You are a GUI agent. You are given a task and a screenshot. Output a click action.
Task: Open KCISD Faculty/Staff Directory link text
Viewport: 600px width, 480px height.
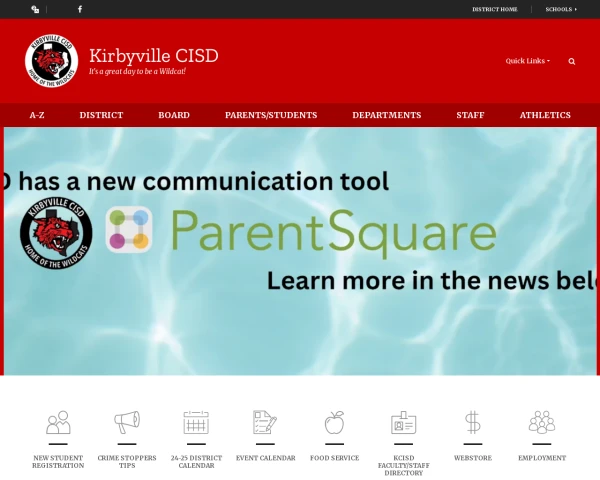pos(404,465)
